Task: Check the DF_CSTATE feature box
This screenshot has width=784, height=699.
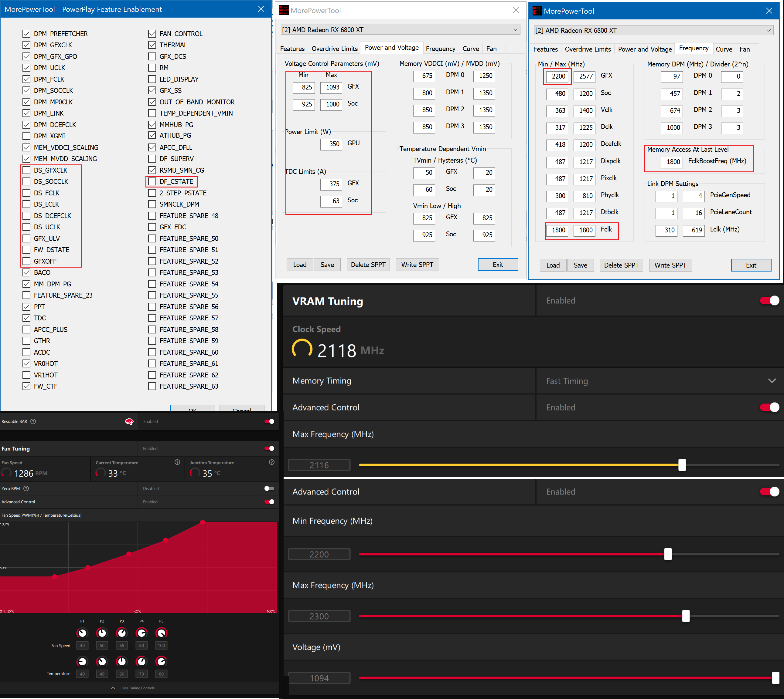Action: click(x=152, y=181)
